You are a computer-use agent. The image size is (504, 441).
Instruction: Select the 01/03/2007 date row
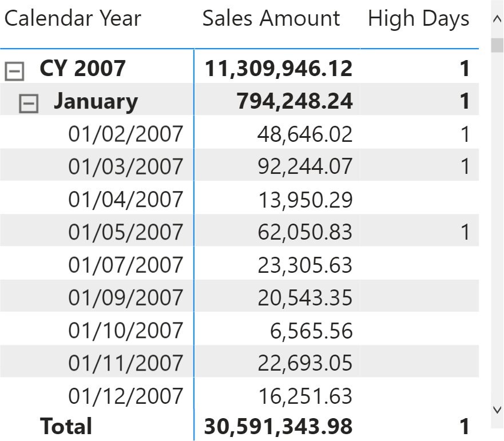point(240,165)
